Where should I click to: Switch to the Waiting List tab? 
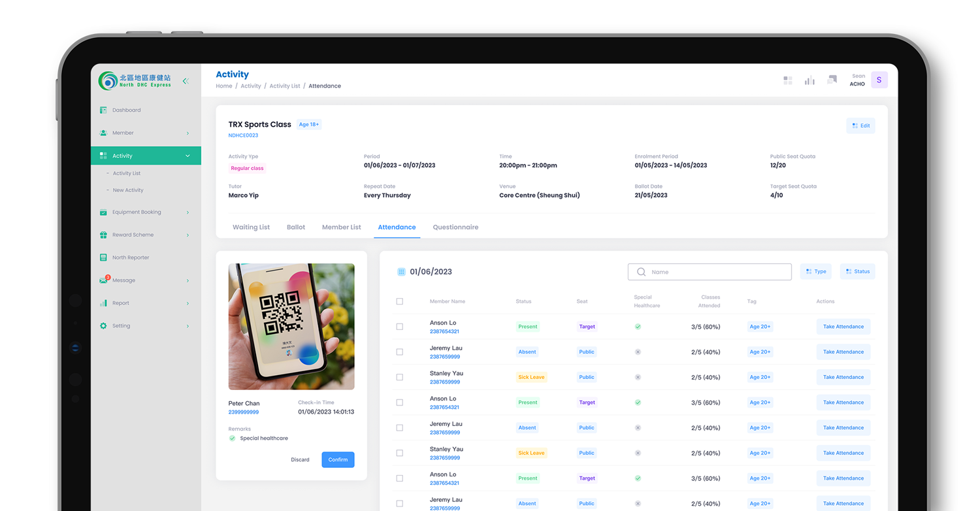251,227
